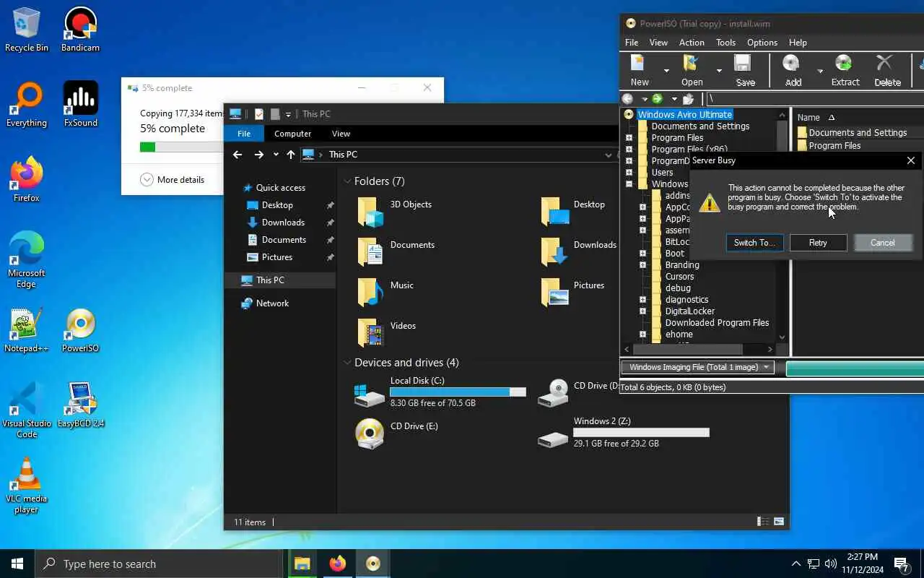Expand More details in copy dialog
Viewport: 924px width, 578px height.
(x=173, y=180)
